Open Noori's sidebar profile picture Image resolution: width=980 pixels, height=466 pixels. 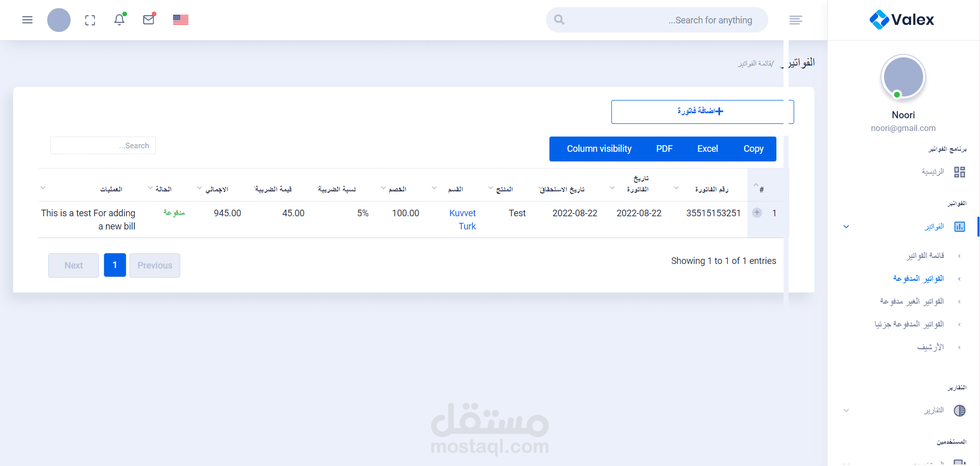coord(903,77)
